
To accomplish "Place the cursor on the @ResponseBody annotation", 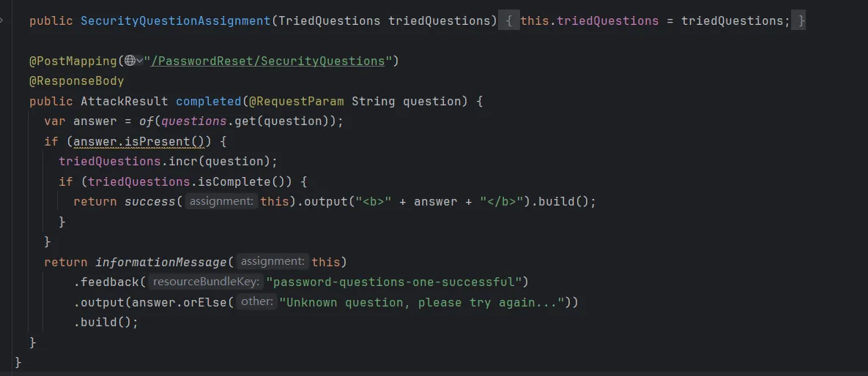I will pos(76,81).
